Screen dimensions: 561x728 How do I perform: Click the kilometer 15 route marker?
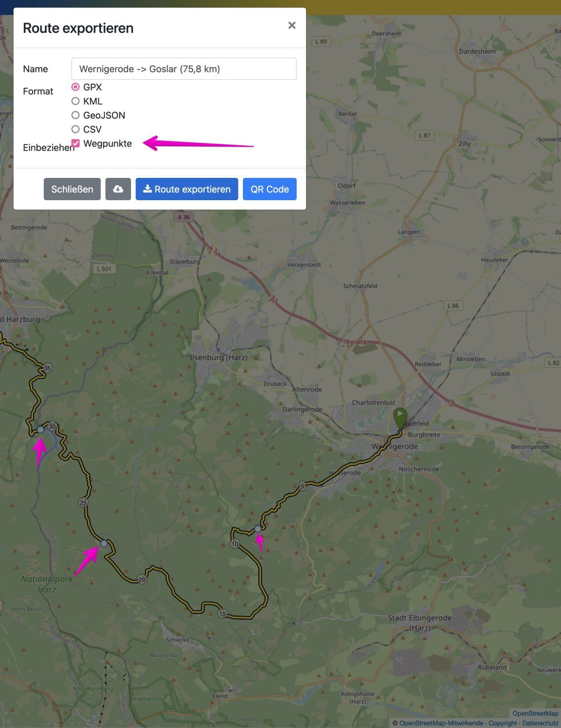click(222, 613)
